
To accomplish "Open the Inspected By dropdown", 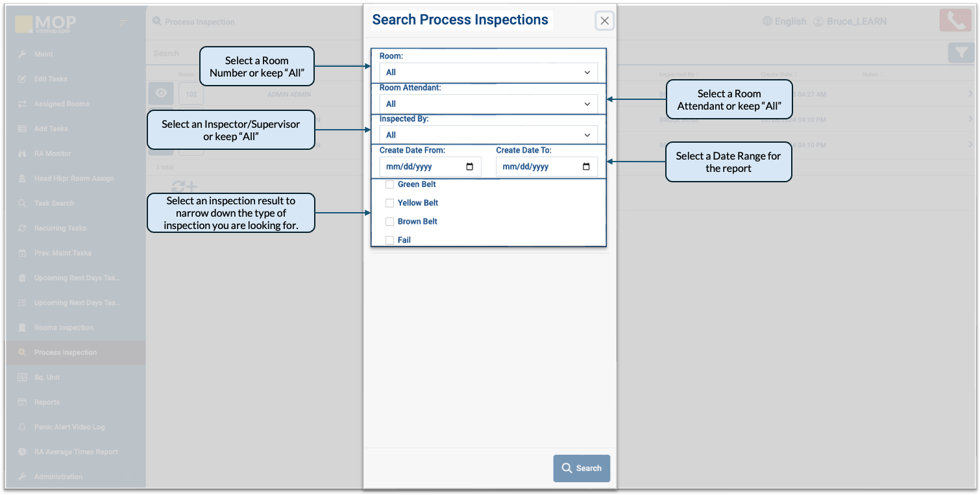I will [488, 135].
